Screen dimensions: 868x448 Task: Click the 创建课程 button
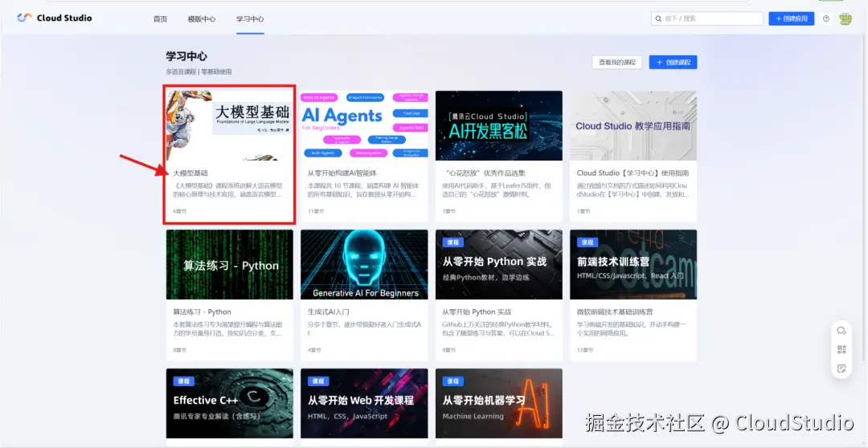pyautogui.click(x=674, y=62)
